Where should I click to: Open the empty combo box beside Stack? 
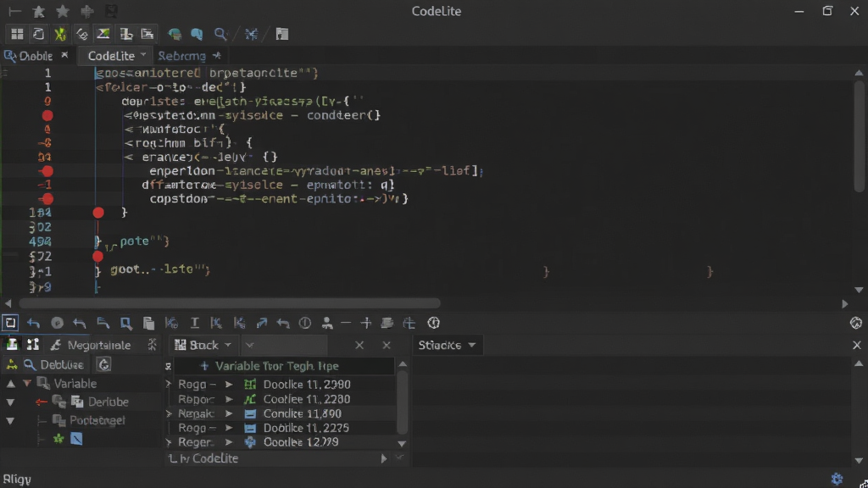tap(285, 345)
